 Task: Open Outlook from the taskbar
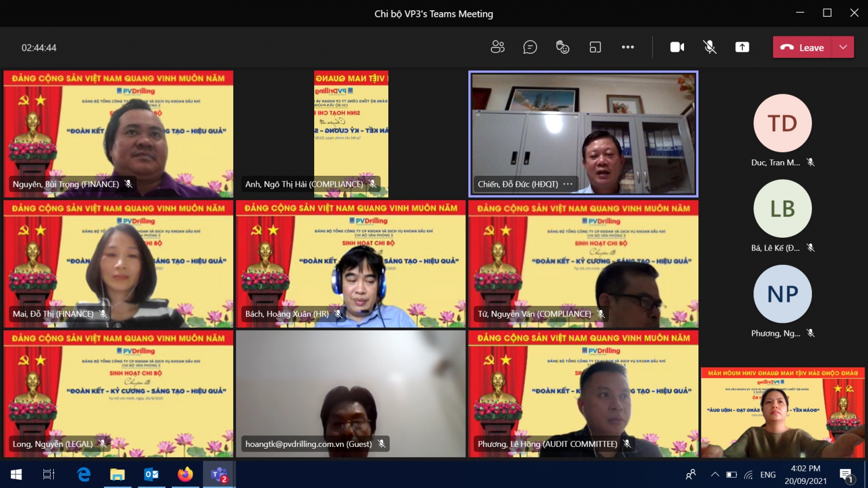click(151, 475)
